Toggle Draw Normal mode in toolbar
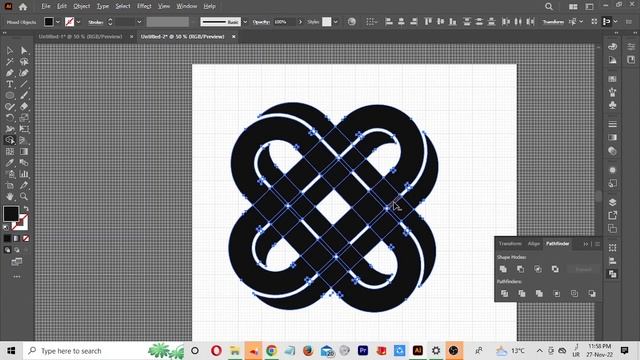 pos(7,250)
